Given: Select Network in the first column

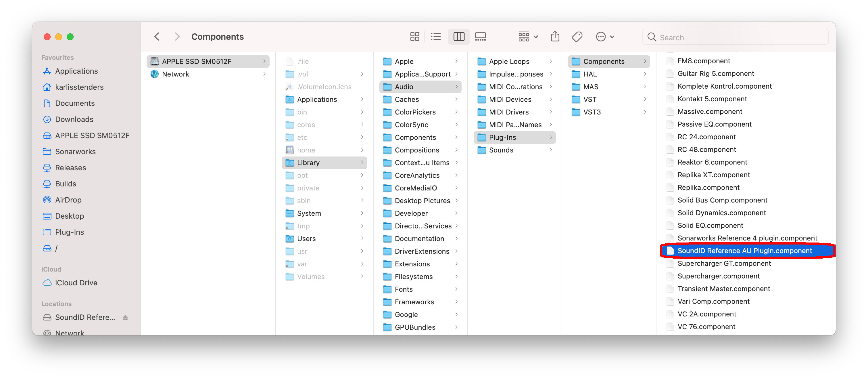Looking at the screenshot, I should [208, 74].
